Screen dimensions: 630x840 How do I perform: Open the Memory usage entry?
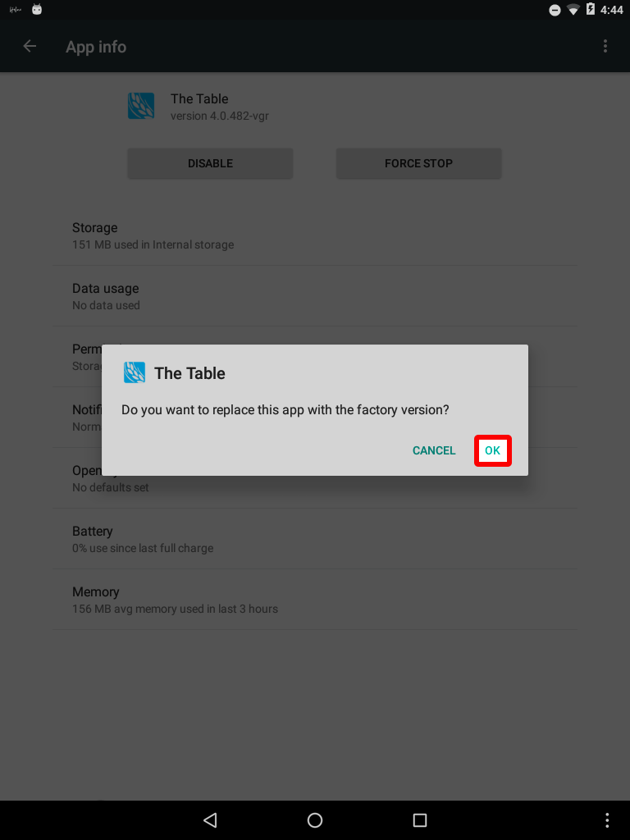point(315,600)
